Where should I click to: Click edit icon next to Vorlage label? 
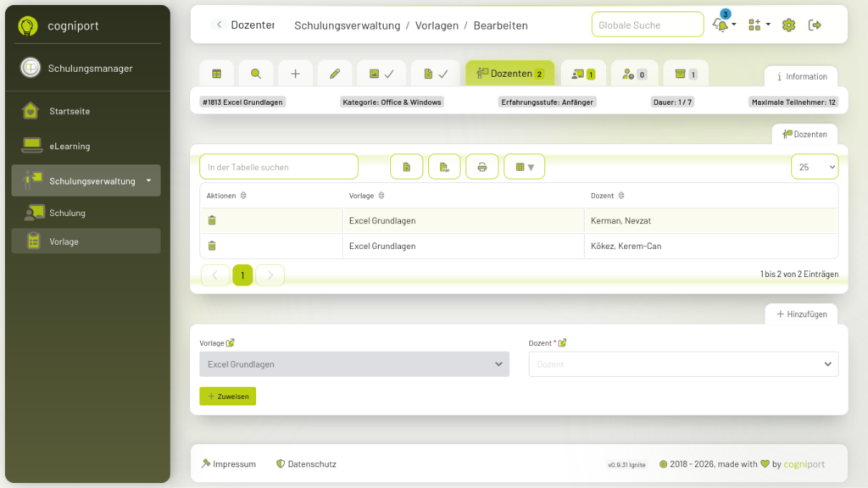pos(231,343)
